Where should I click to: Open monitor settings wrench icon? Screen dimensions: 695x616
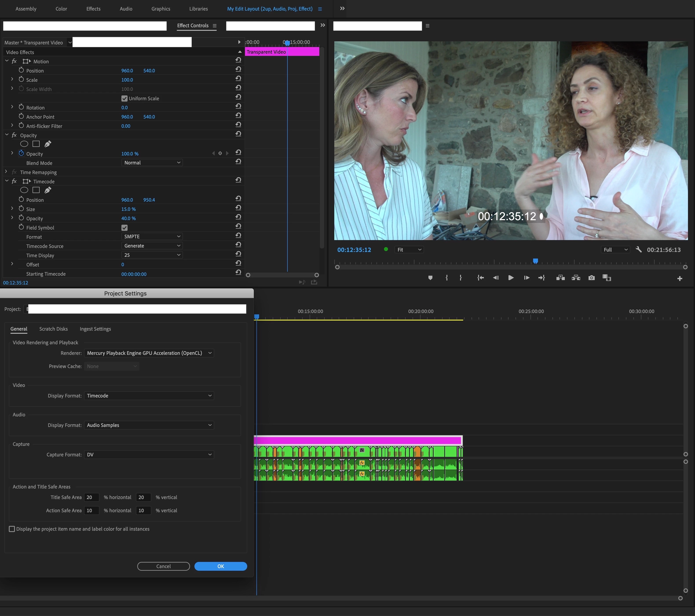(x=638, y=250)
